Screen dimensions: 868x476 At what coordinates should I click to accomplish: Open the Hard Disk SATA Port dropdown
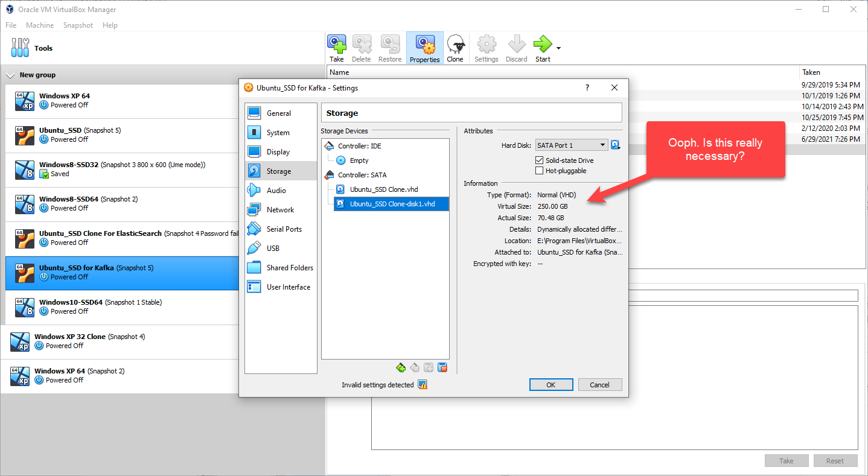[x=571, y=145]
